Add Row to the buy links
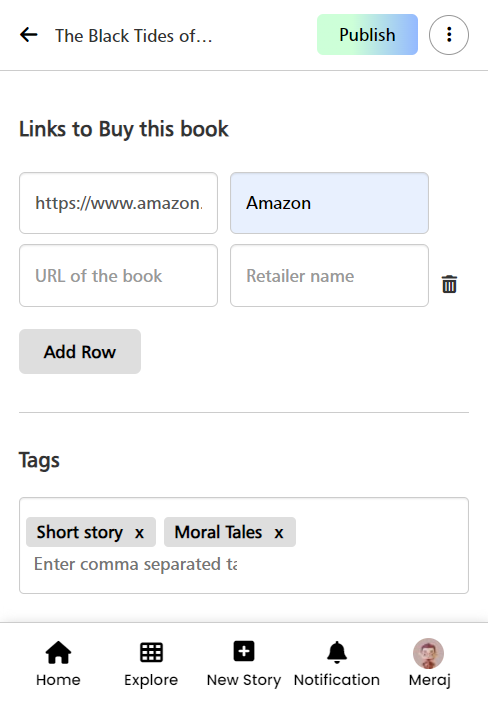This screenshot has width=488, height=702. (80, 351)
